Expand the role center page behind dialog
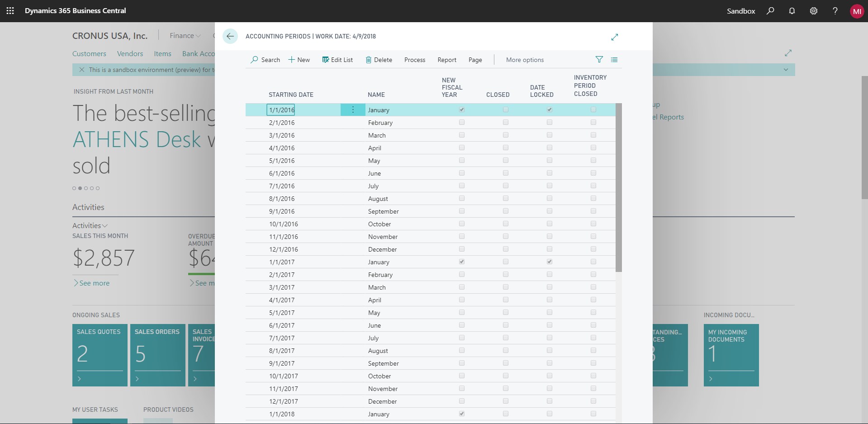 coord(788,53)
